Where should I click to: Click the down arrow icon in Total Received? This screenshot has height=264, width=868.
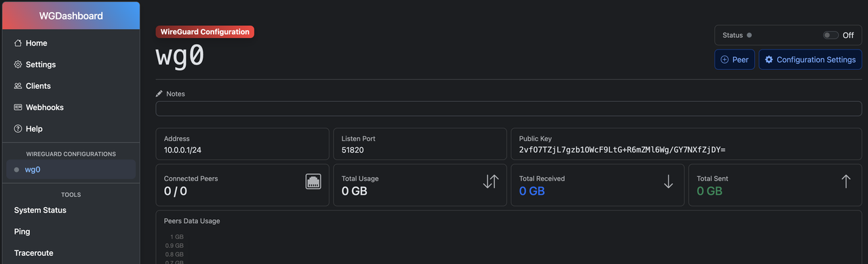click(x=669, y=181)
